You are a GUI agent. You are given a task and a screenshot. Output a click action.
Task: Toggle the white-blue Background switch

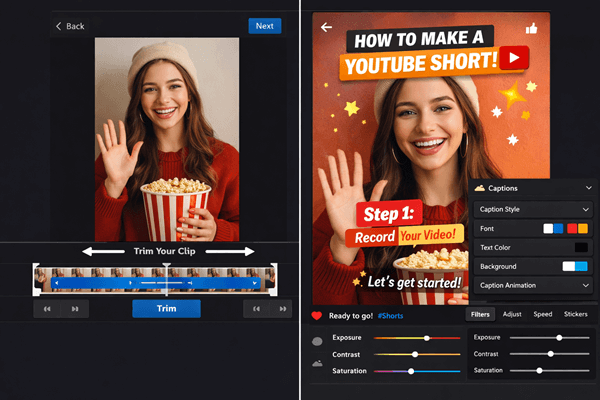click(575, 267)
